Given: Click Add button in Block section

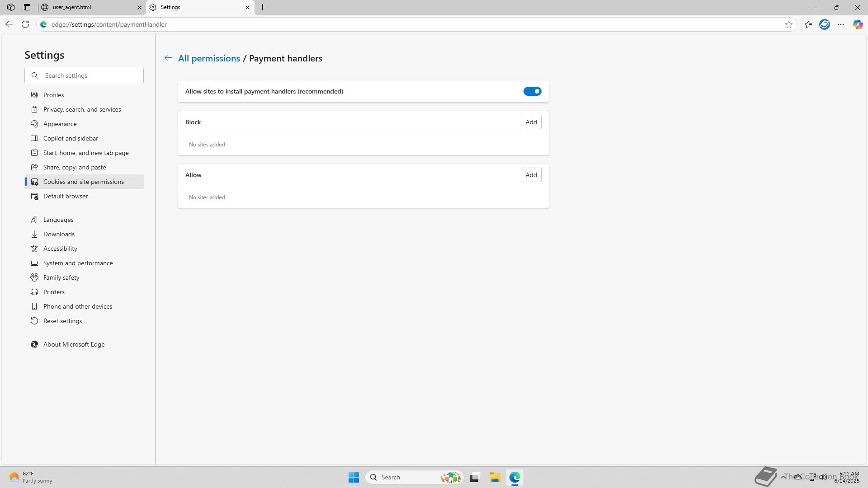Looking at the screenshot, I should 531,122.
